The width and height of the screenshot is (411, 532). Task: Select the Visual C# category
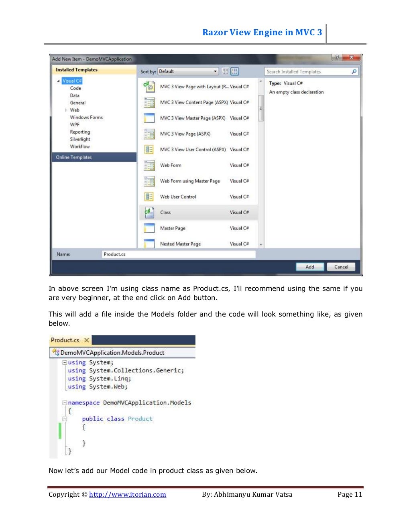[x=72, y=81]
